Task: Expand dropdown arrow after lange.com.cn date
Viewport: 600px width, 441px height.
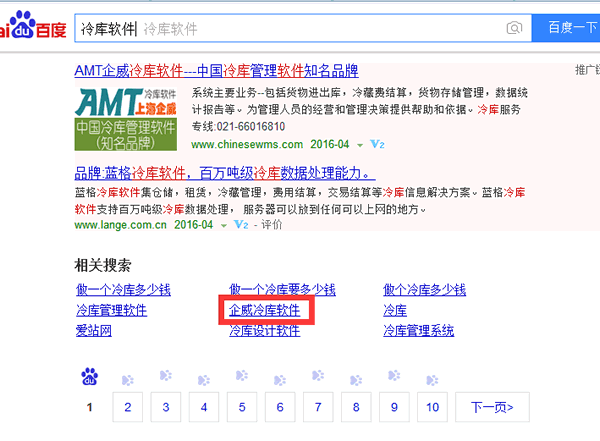Action: coord(223,226)
